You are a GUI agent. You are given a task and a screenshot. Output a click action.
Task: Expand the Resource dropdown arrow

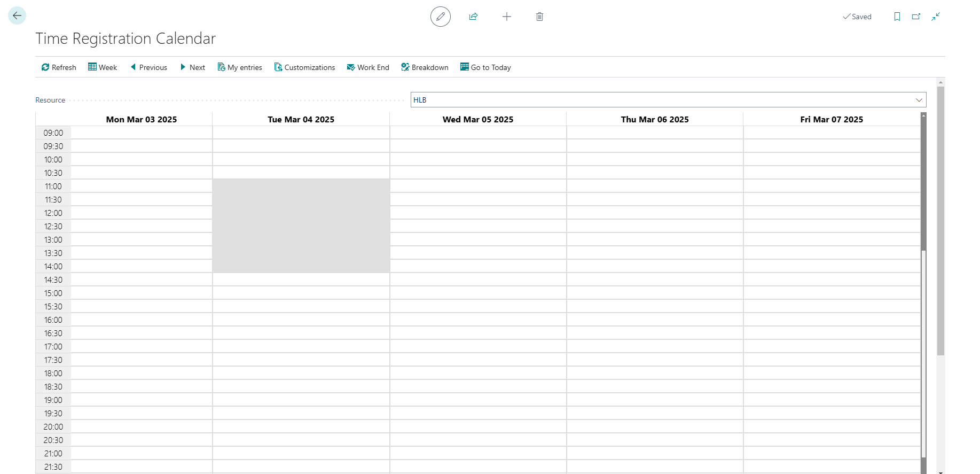click(919, 100)
